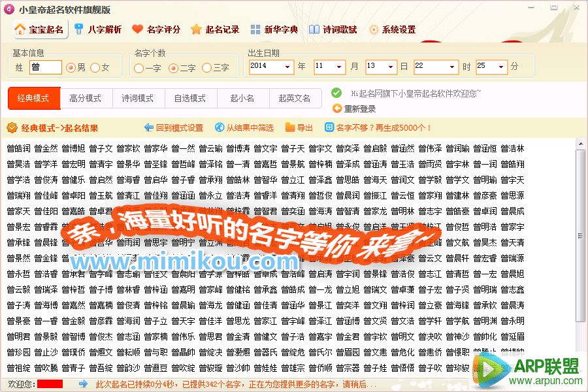The height and width of the screenshot is (392, 588).
Task: Switch to 起小名 tab
Action: (242, 98)
